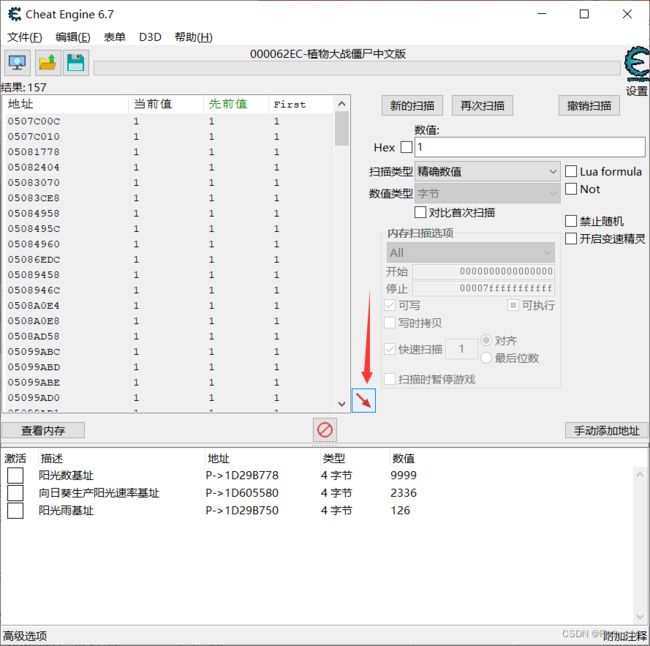Click the scan progress bar

(357, 68)
